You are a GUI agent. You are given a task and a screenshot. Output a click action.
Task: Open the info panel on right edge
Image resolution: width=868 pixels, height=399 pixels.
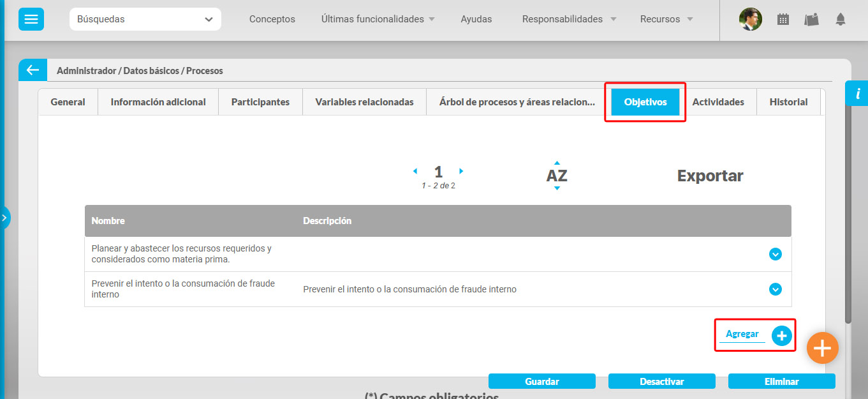(857, 94)
